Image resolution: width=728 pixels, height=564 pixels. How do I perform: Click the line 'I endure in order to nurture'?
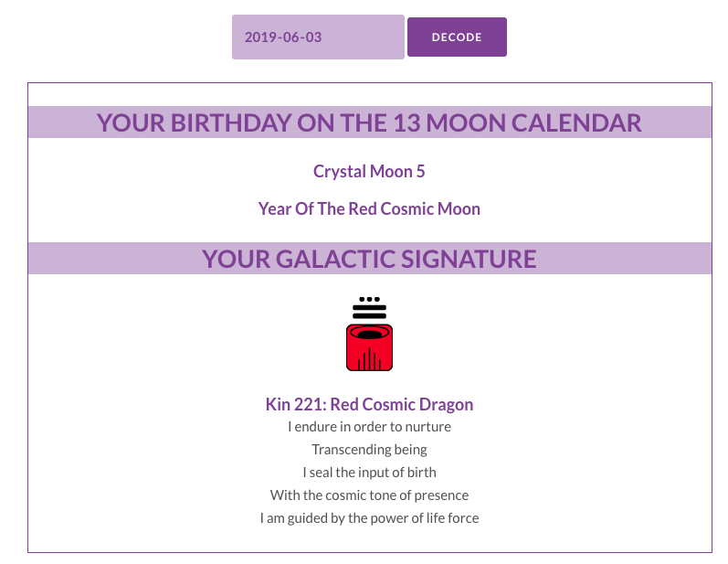click(x=369, y=427)
